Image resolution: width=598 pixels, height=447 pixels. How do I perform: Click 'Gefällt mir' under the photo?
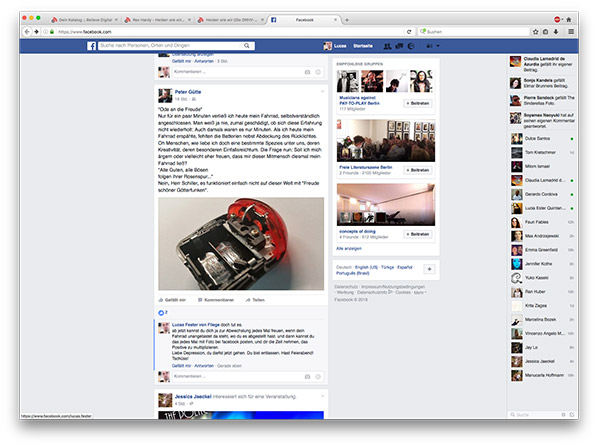click(172, 300)
